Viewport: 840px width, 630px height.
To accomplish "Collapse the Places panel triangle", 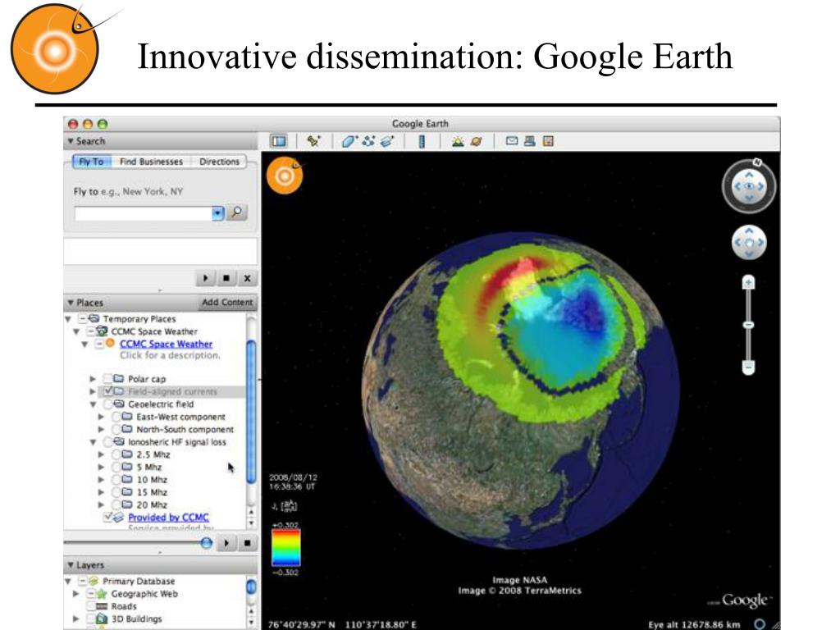I will [x=71, y=303].
